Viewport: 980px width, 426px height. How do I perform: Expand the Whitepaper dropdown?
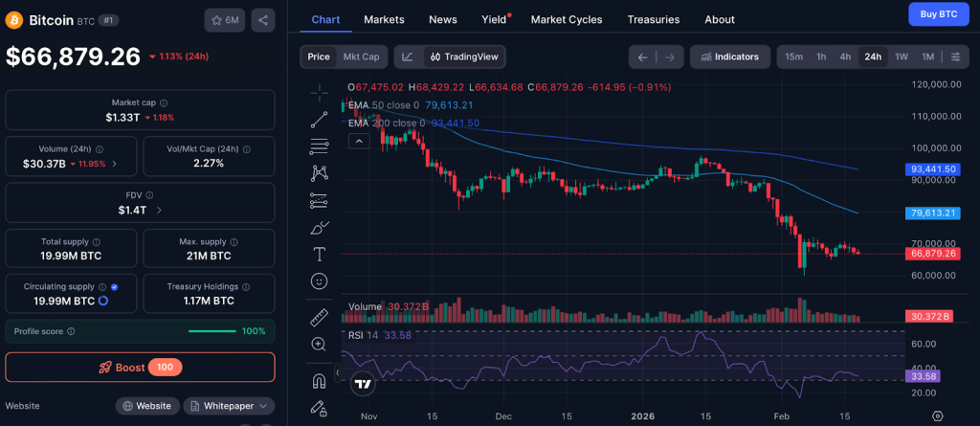click(x=229, y=406)
